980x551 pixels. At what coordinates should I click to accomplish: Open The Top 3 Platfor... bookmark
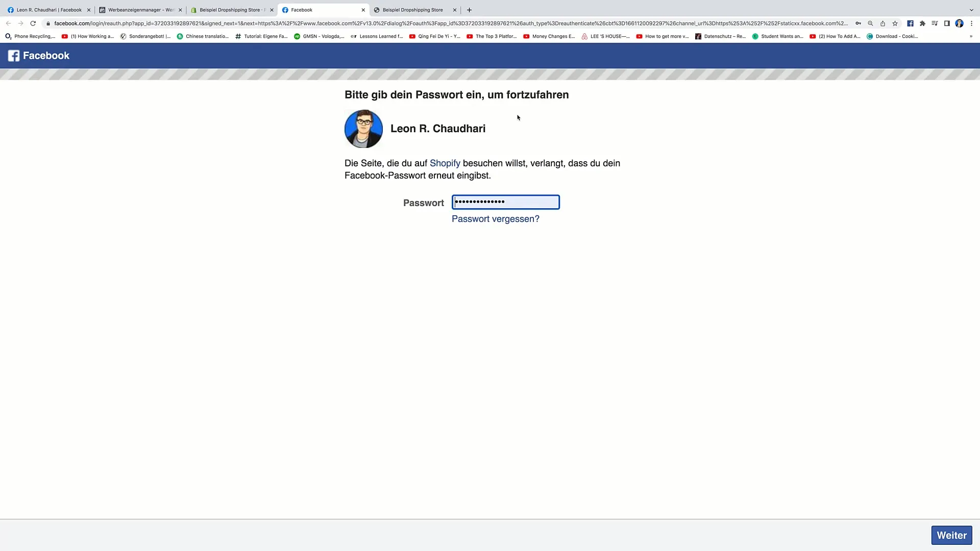pyautogui.click(x=492, y=36)
